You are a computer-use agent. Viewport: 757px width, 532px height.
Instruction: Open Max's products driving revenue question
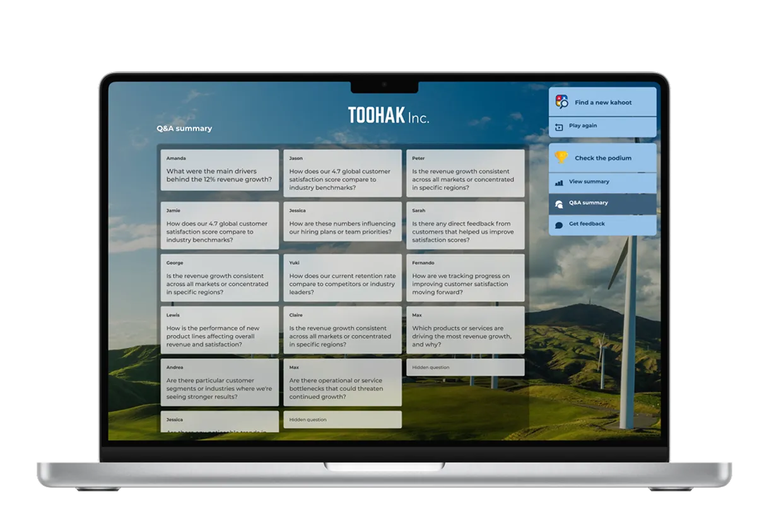[466, 330]
